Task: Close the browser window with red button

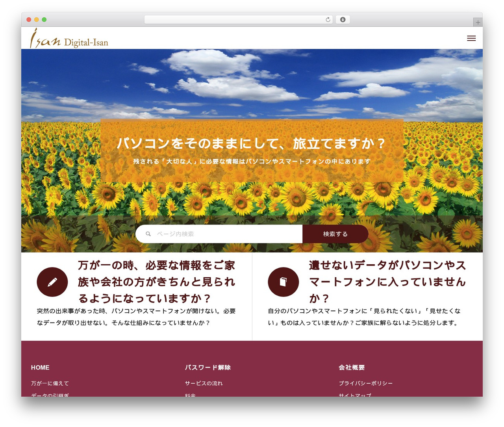Action: tap(29, 20)
